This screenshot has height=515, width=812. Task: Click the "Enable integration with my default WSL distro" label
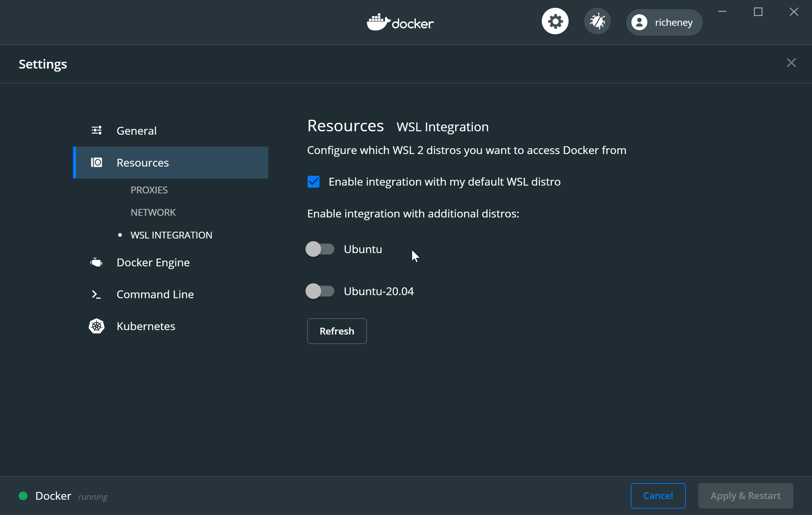point(444,182)
